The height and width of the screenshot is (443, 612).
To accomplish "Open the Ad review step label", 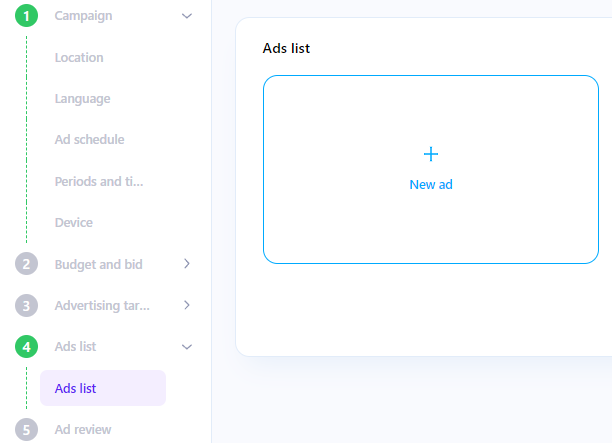I will point(83,430).
